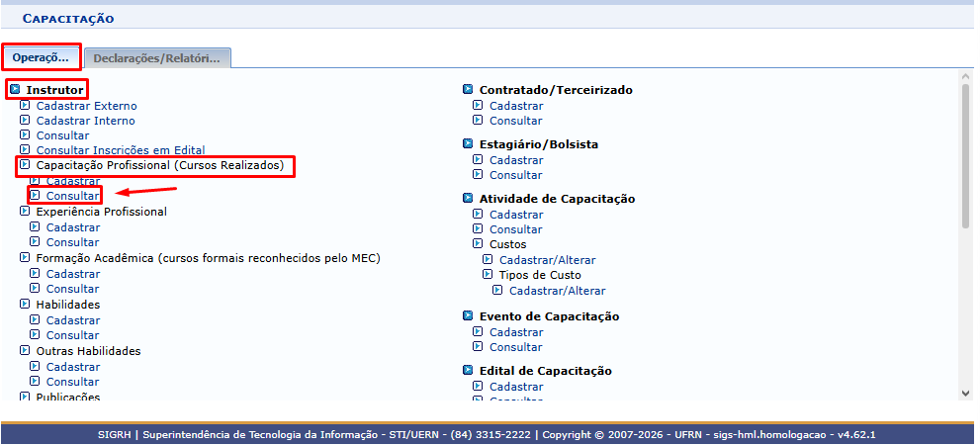980x445 pixels.
Task: Click the arrow icon beside the Habilidades group
Action: pos(25,304)
